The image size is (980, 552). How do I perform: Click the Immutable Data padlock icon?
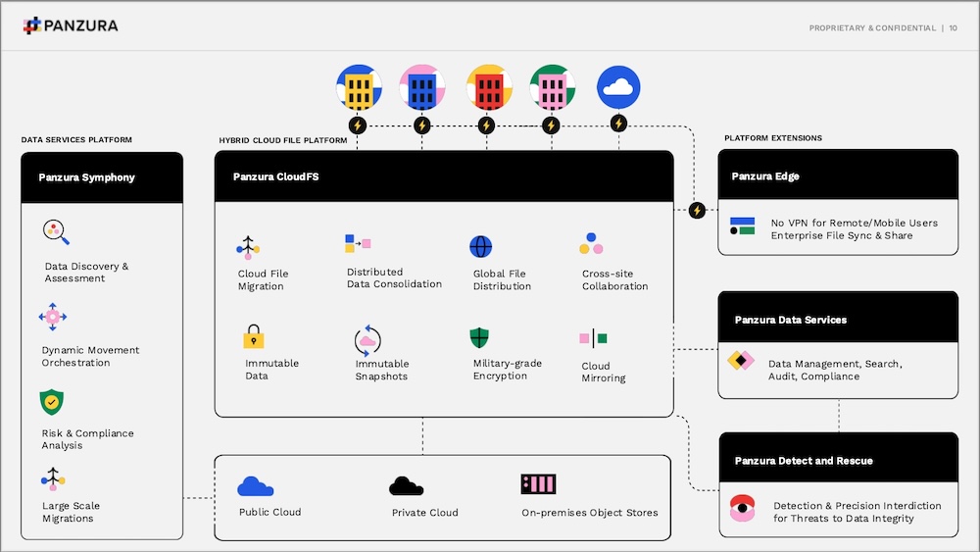[253, 335]
